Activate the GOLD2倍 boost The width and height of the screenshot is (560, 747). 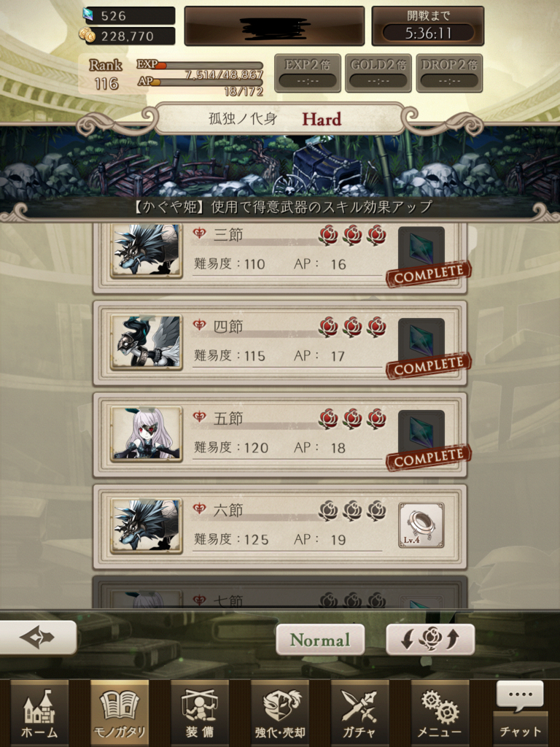[x=378, y=73]
